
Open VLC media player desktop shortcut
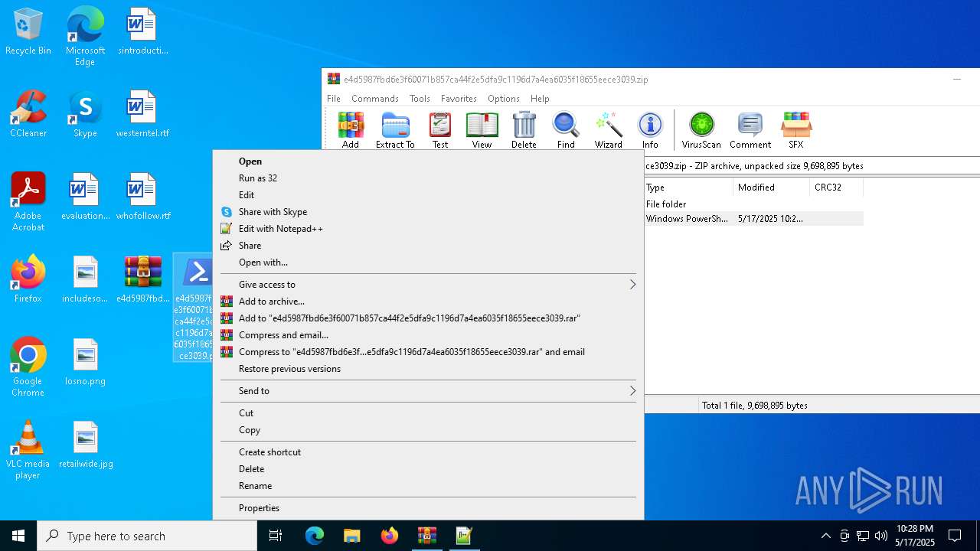(28, 450)
